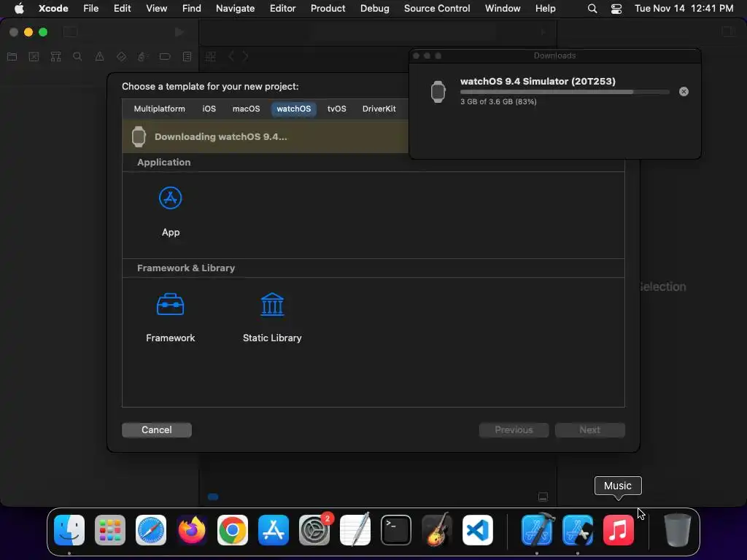Image resolution: width=747 pixels, height=560 pixels.
Task: Toggle the inspector sidebar in Xcode toolbar
Action: pyautogui.click(x=729, y=32)
